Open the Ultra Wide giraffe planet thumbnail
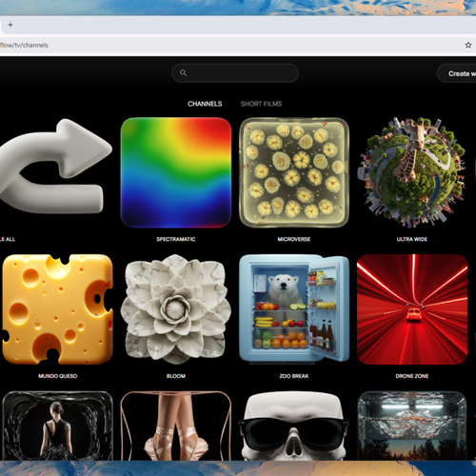 coord(412,172)
